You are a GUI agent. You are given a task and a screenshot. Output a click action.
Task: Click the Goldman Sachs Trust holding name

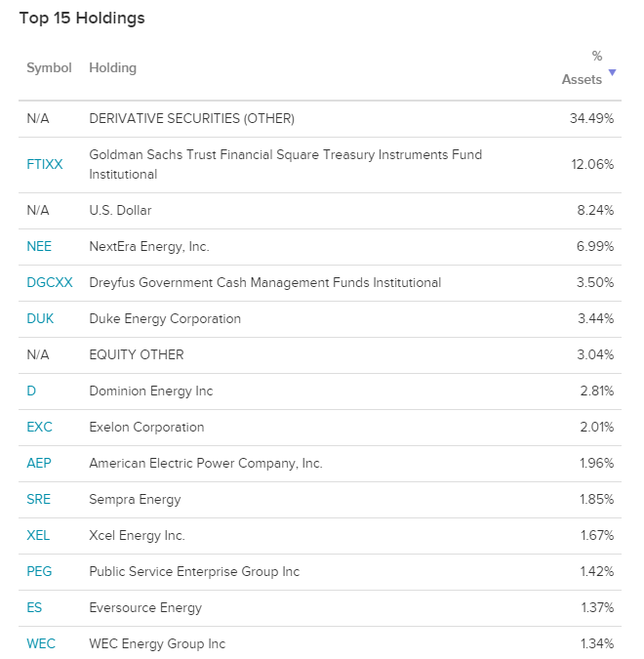coord(285,164)
